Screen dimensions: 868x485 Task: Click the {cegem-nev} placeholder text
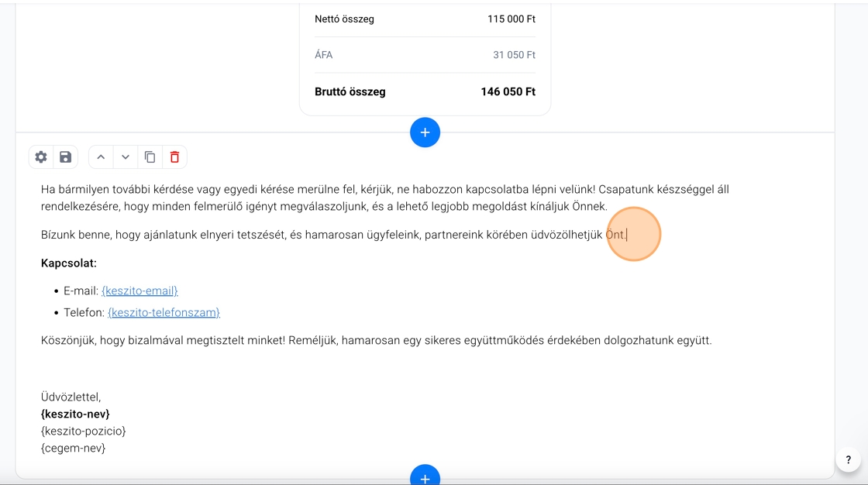pos(73,448)
